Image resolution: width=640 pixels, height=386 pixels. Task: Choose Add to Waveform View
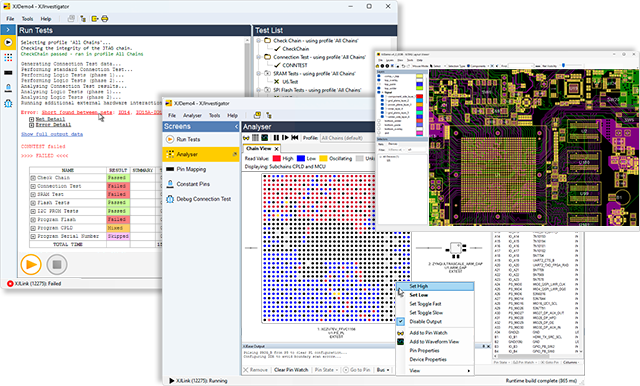click(x=435, y=342)
